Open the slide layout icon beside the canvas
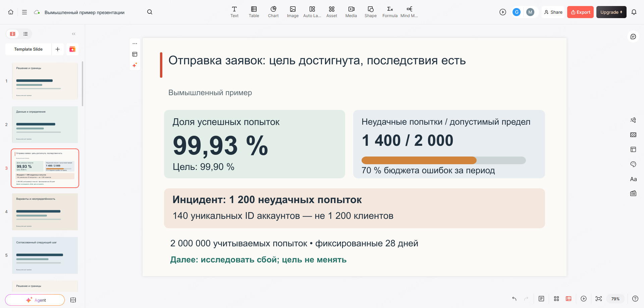Image resolution: width=644 pixels, height=308 pixels. [135, 54]
